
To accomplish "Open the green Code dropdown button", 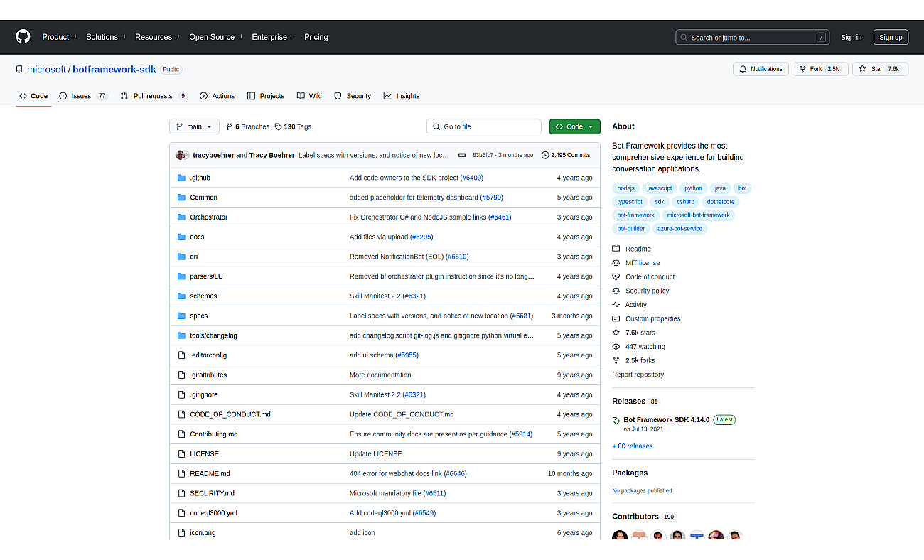I will (574, 126).
